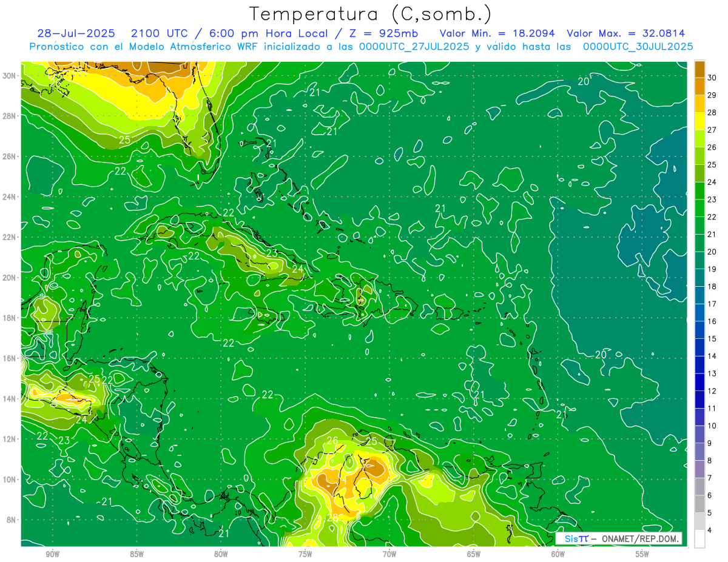This screenshot has width=728, height=562.
Task: Click colorbar scale label 15
Action: [712, 339]
